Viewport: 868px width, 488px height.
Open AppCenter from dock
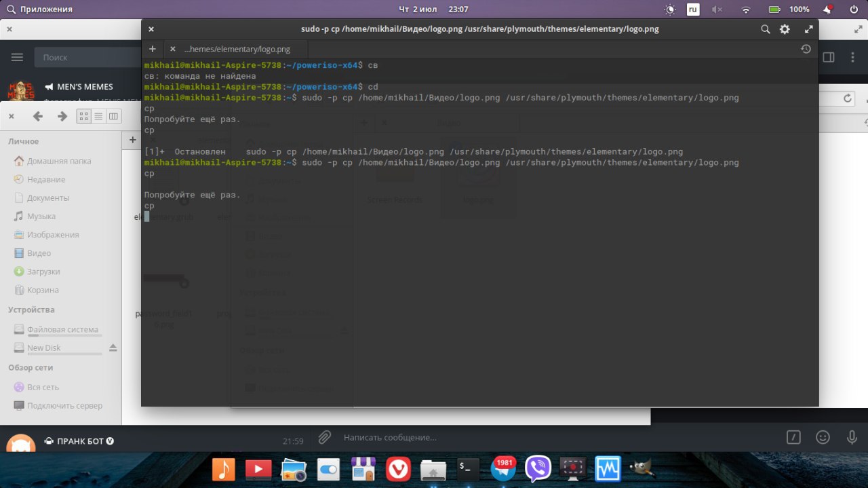click(x=363, y=469)
